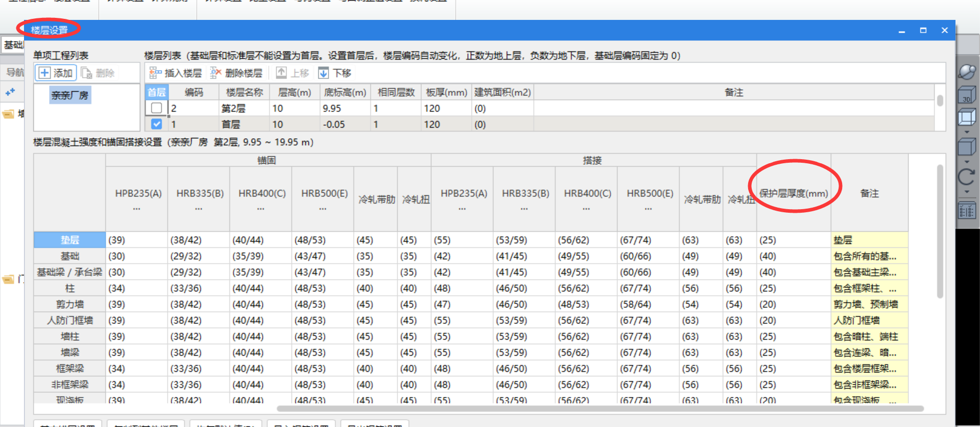Click the 包含所有的基... remark cell

pyautogui.click(x=869, y=256)
